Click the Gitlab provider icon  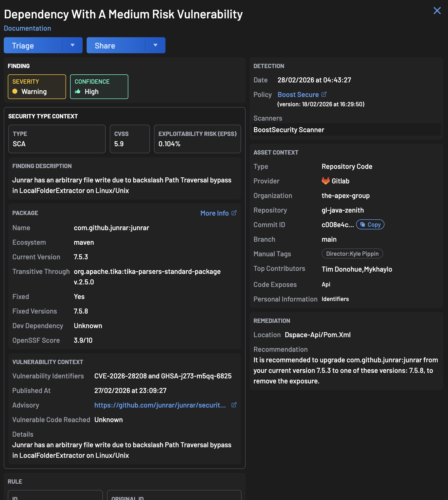tap(325, 181)
